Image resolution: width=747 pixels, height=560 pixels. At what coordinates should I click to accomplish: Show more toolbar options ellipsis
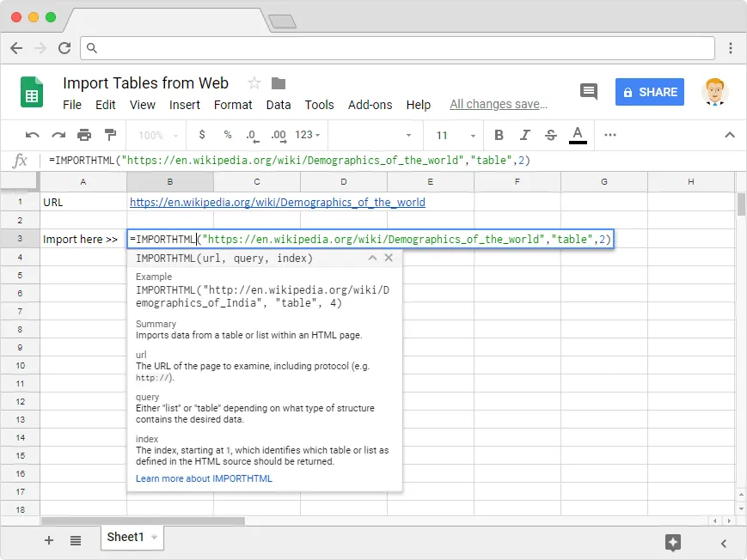tap(610, 135)
